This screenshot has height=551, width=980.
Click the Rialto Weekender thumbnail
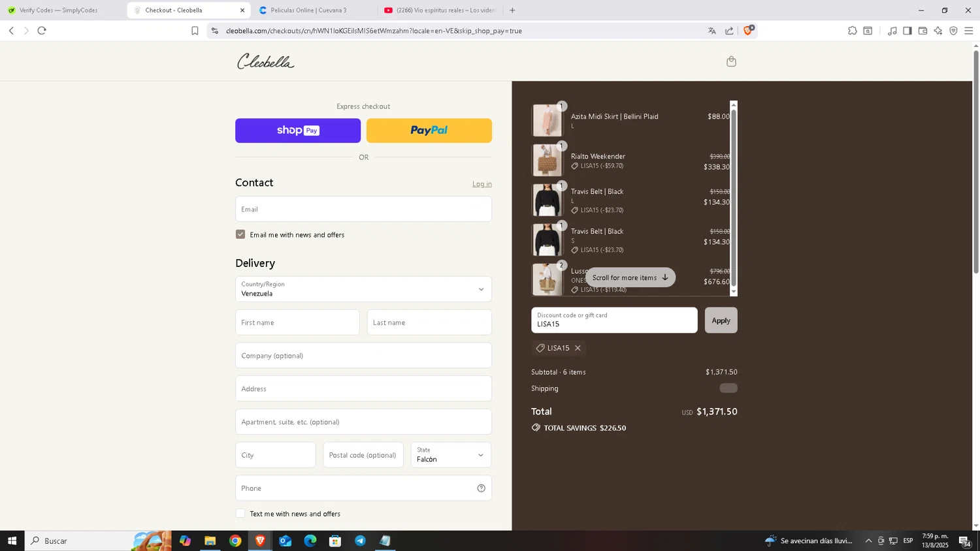[x=547, y=161]
